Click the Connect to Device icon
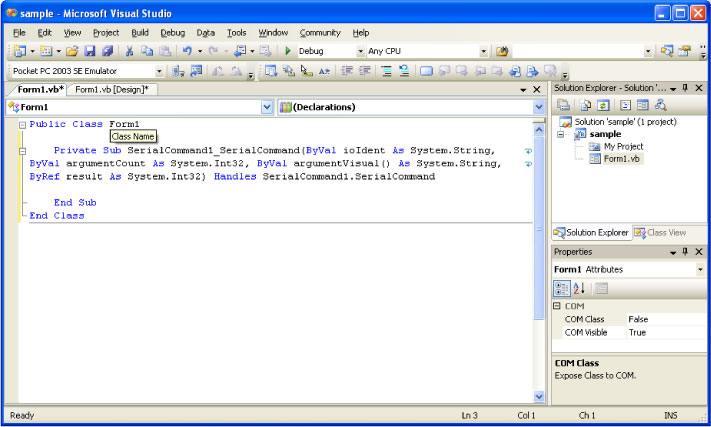This screenshot has height=427, width=711. (x=178, y=71)
